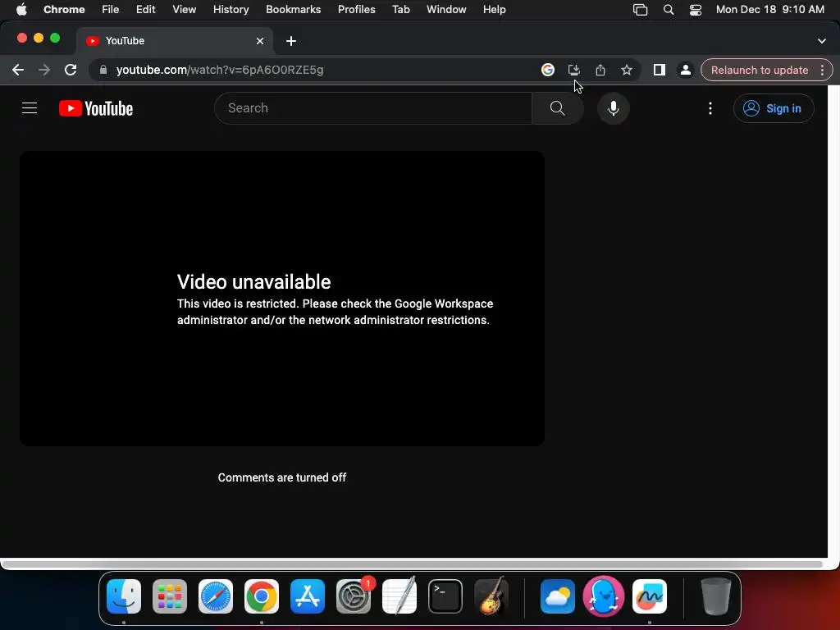Open the YouTube hamburger guide menu
The width and height of the screenshot is (840, 630).
(x=30, y=108)
